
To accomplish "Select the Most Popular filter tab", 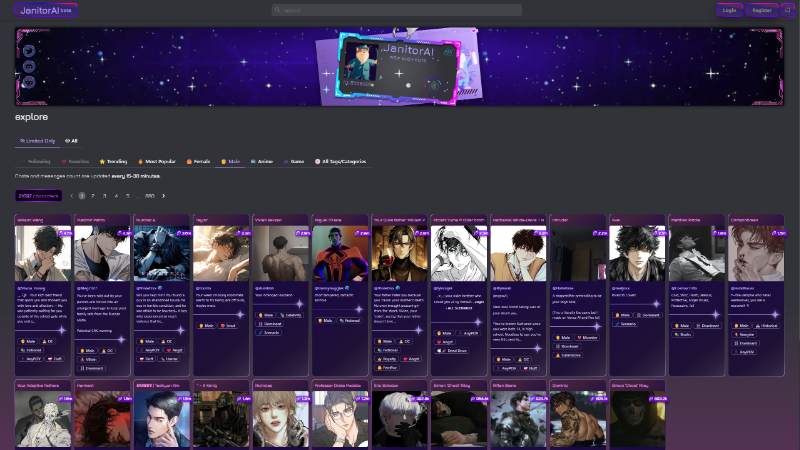I will [157, 162].
